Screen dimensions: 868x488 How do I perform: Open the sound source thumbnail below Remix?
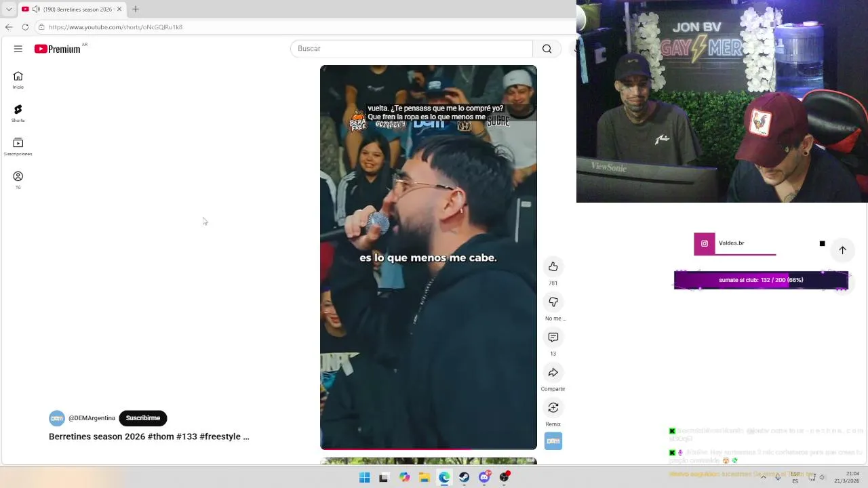(x=553, y=441)
